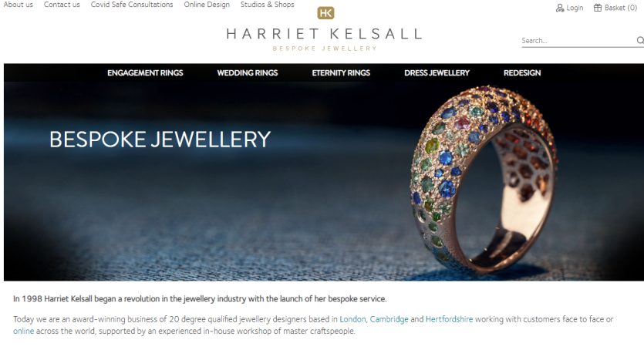Screen dimensions: 644x350
Task: Open the About us page
Action: coord(18,5)
